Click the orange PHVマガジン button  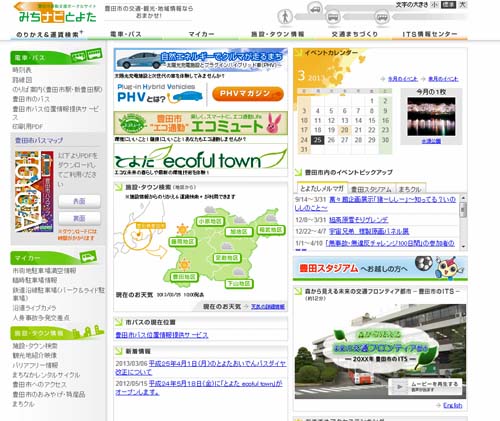click(x=248, y=94)
